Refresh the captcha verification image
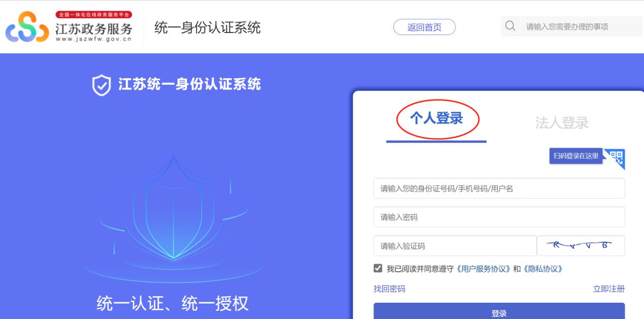 pyautogui.click(x=581, y=246)
